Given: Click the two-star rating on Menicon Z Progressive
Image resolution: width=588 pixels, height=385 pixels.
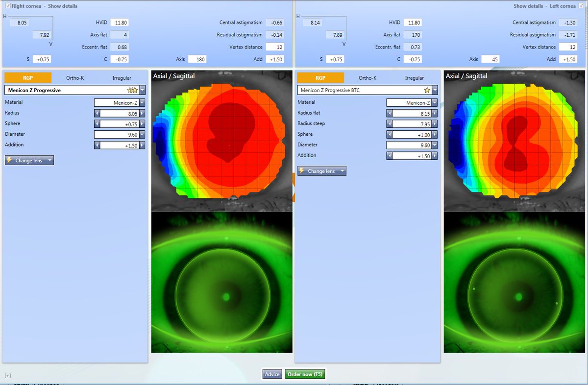Looking at the screenshot, I should 133,90.
